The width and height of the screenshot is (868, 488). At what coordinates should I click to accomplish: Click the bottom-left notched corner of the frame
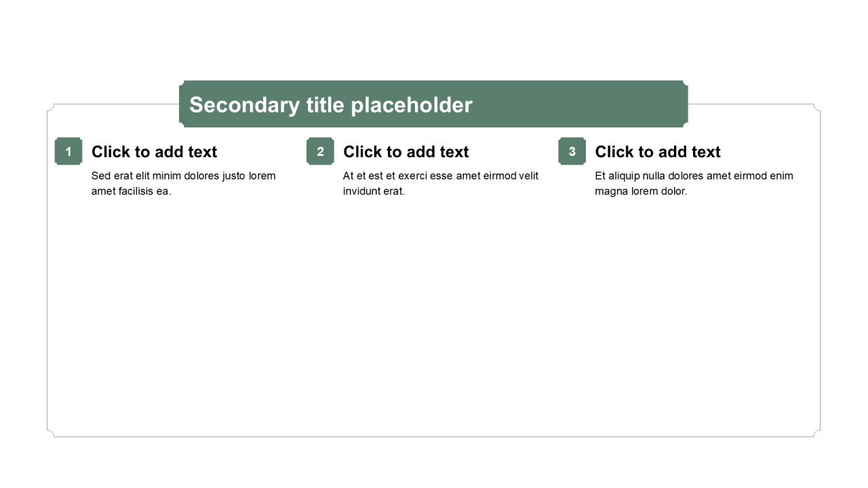[51, 433]
